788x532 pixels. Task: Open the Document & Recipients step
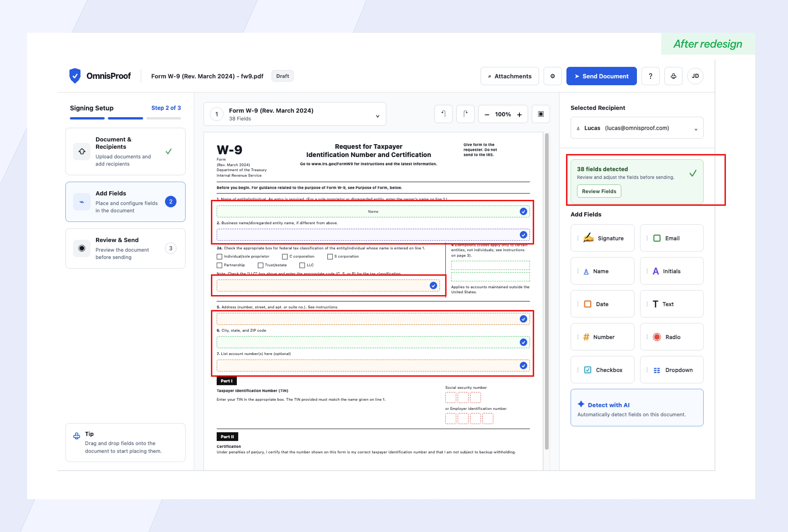(125, 151)
